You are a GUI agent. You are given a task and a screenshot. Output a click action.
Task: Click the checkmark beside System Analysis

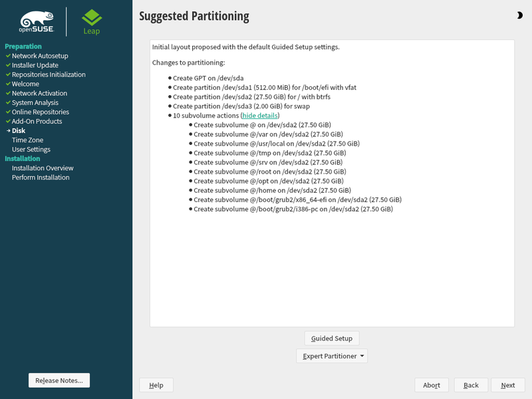(x=8, y=103)
